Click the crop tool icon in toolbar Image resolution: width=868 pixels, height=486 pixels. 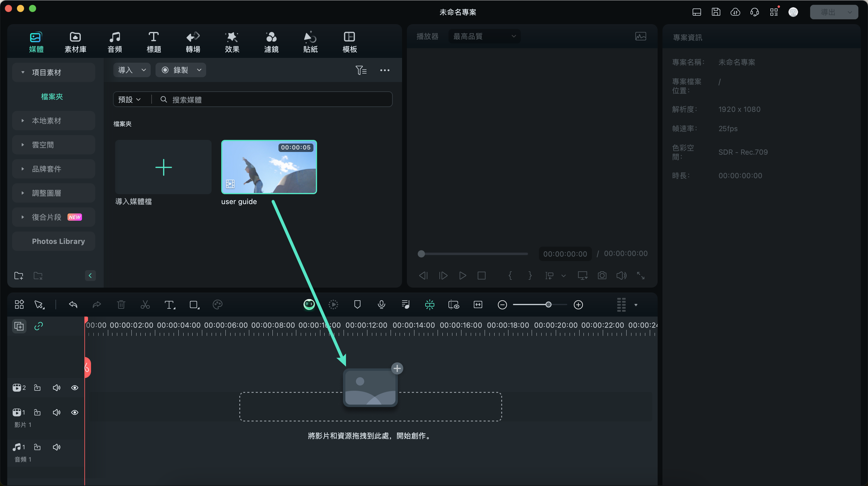click(x=193, y=305)
